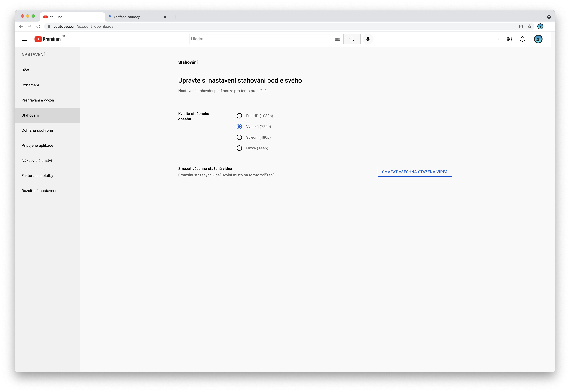Open Chrome's three-dot menu
This screenshot has width=570, height=392.
click(x=549, y=26)
